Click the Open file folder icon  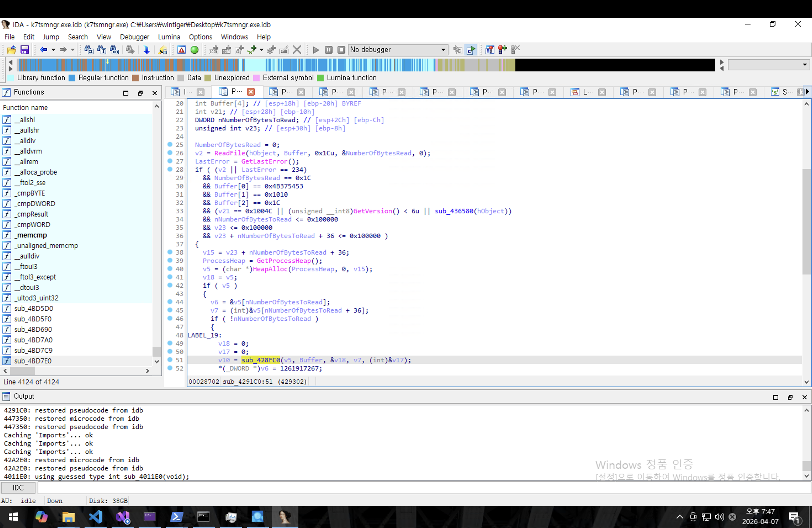point(12,50)
